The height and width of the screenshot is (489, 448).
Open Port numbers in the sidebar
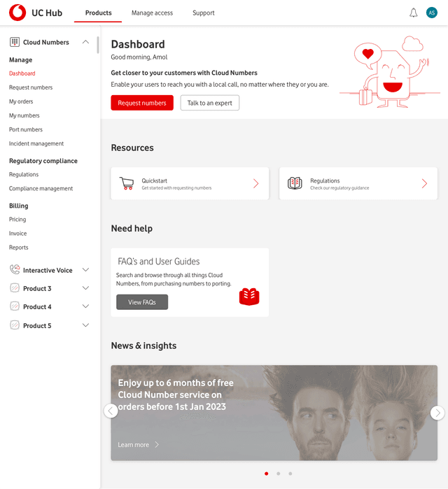point(26,129)
